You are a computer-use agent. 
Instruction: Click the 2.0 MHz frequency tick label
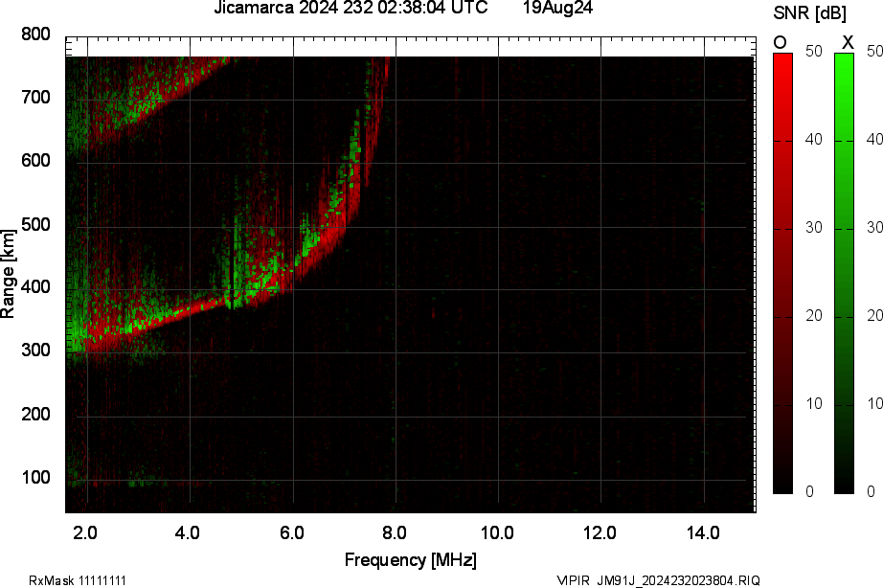click(x=85, y=532)
